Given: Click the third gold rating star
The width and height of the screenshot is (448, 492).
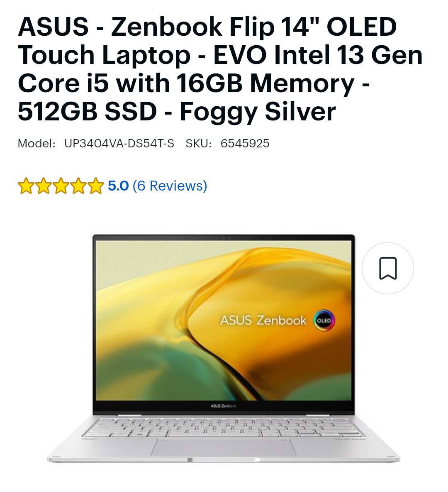Looking at the screenshot, I should (61, 186).
